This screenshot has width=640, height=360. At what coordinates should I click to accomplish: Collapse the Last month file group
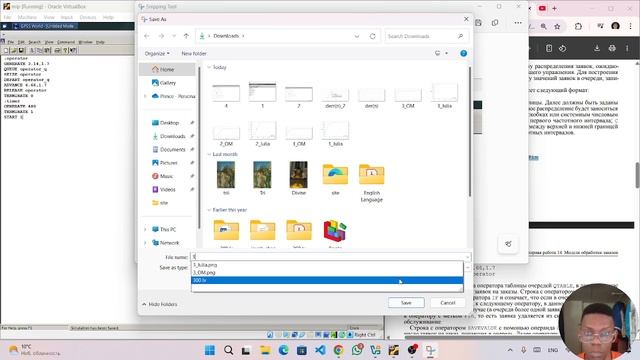click(209, 154)
